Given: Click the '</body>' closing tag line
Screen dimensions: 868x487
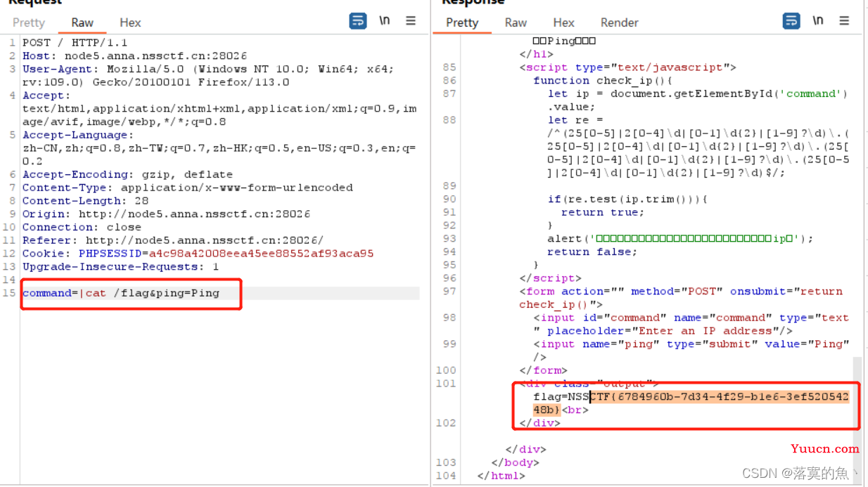Looking at the screenshot, I should [515, 462].
